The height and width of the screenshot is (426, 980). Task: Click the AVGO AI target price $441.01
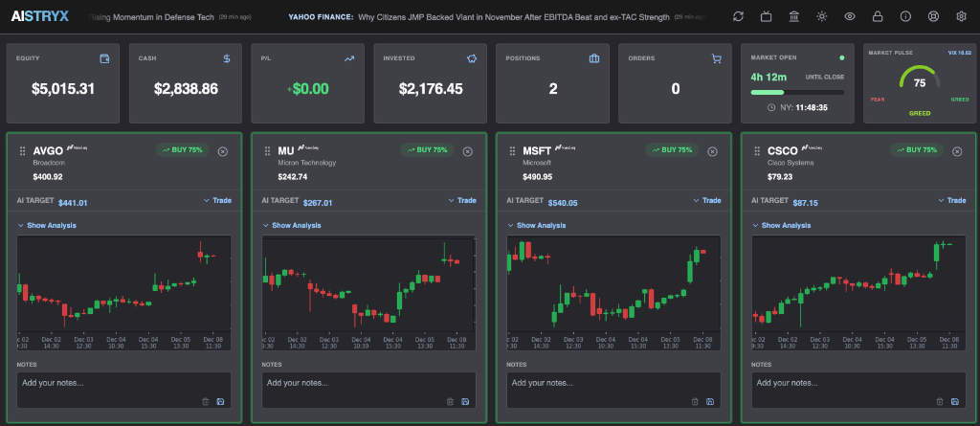(73, 203)
